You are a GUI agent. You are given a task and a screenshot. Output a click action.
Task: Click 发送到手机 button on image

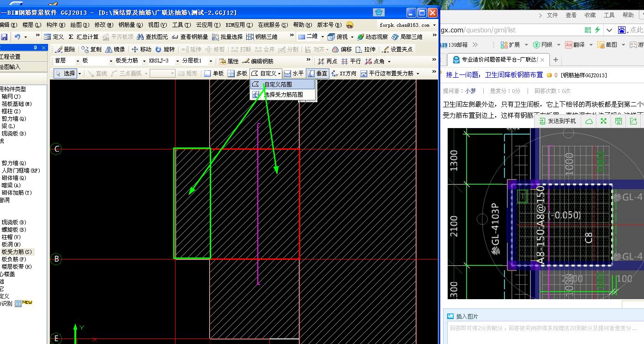coord(558,121)
